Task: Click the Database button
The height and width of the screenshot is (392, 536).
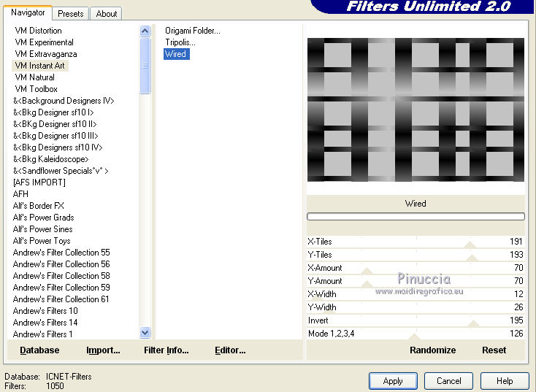Action: coord(39,350)
